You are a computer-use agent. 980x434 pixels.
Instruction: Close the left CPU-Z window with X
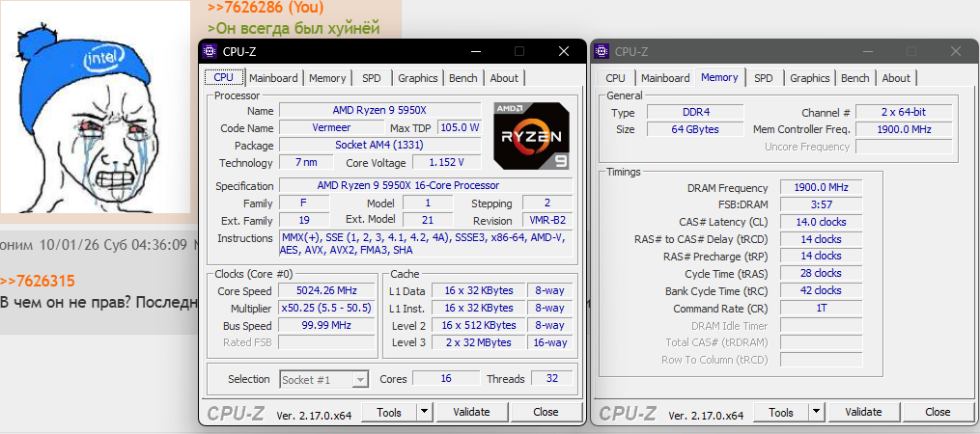[564, 51]
